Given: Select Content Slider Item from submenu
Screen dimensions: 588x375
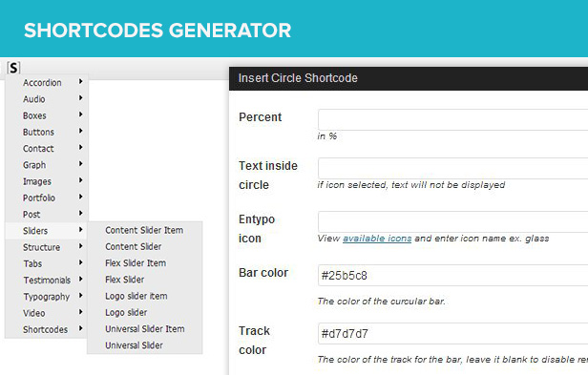Looking at the screenshot, I should click(x=144, y=230).
